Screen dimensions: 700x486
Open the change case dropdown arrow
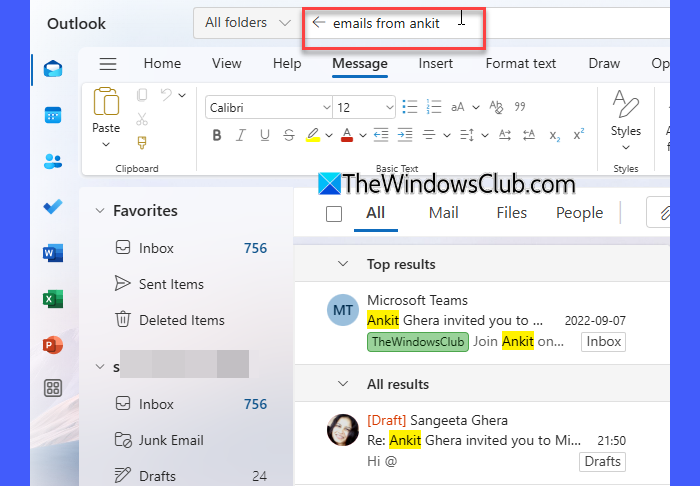[476, 107]
